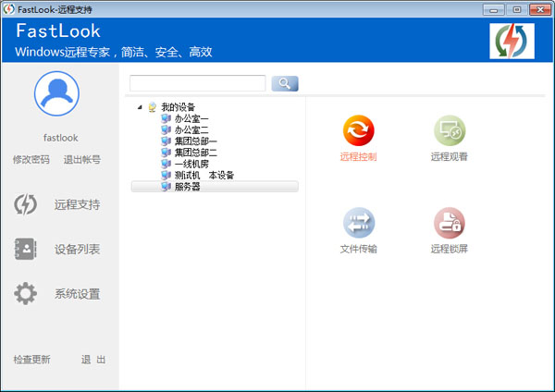Click the blue user avatar icon
Viewport: 555px width, 392px height.
56,93
